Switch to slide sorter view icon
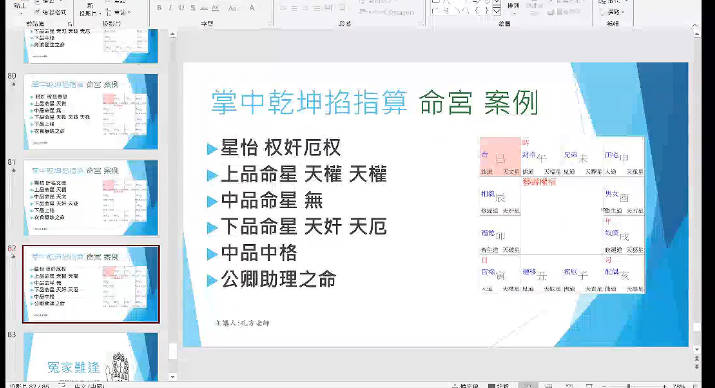The height and width of the screenshot is (388, 715). click(549, 385)
